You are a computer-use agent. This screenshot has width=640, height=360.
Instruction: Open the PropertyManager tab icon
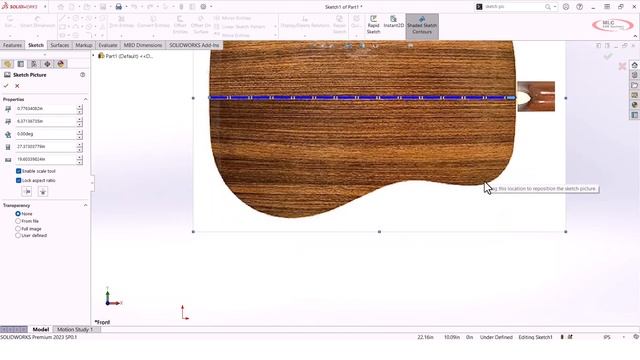pos(21,64)
